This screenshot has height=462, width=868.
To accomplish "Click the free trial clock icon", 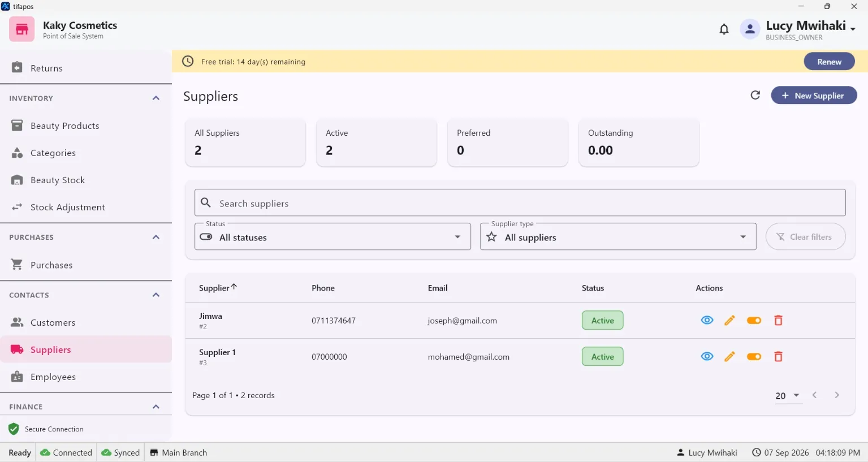I will tap(188, 61).
